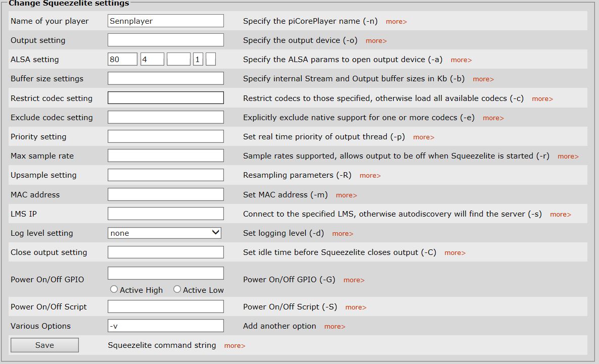599x364 pixels.
Task: Open more> for Set MAC address (-m)
Action: coord(346,195)
